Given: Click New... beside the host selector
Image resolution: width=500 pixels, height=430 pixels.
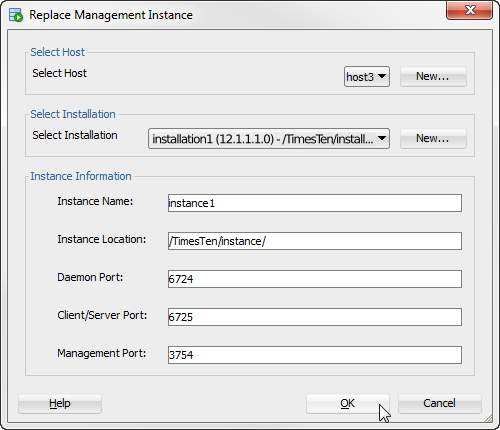Looking at the screenshot, I should 433,76.
